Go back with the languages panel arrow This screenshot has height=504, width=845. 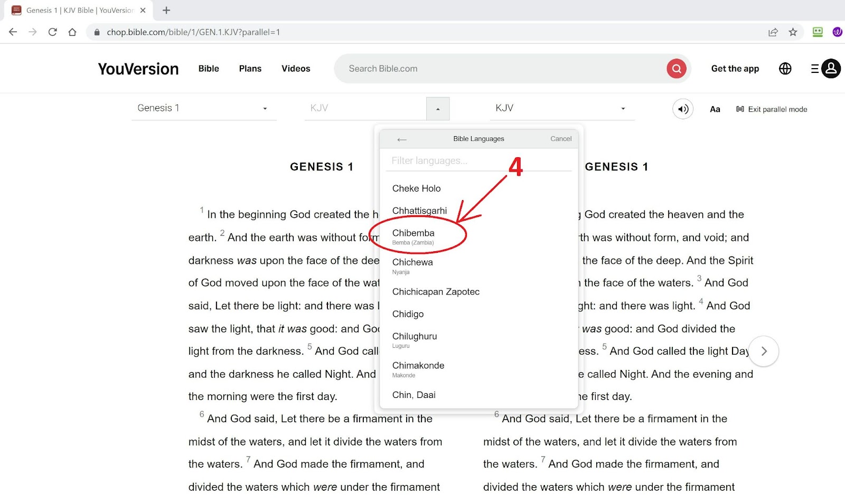[x=402, y=139]
